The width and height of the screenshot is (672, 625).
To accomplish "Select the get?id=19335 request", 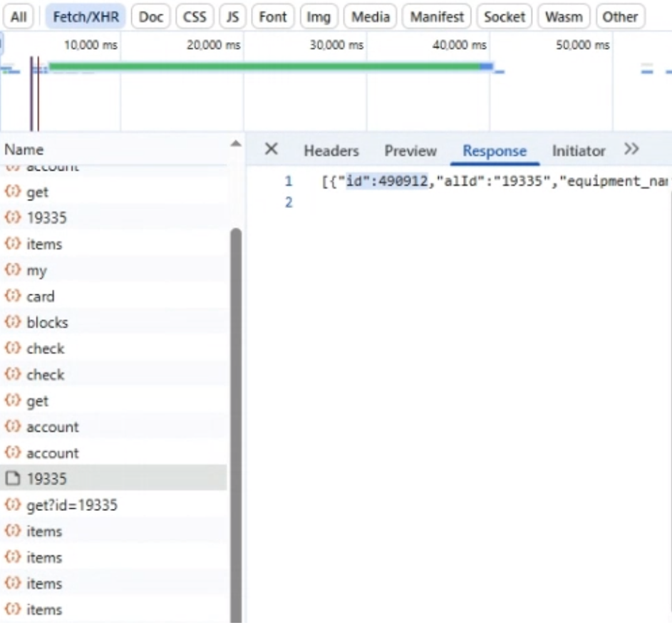I will click(x=71, y=505).
